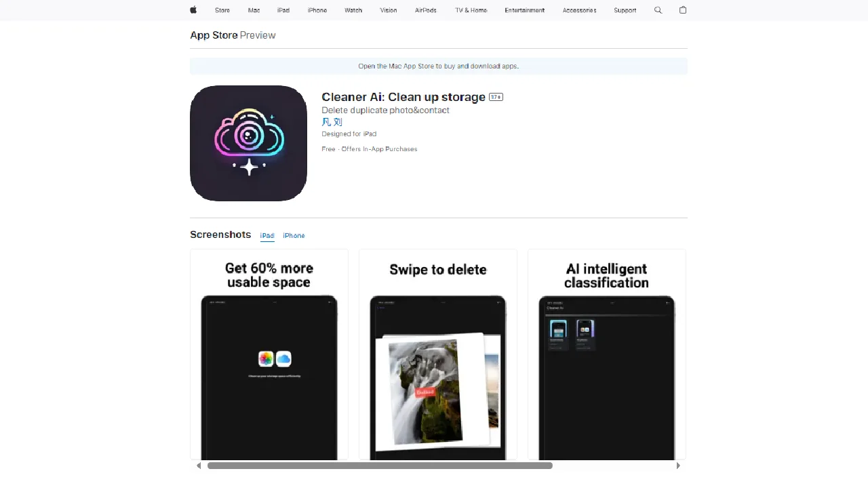The image size is (868, 488).
Task: Open the Store menu item
Action: coord(222,10)
